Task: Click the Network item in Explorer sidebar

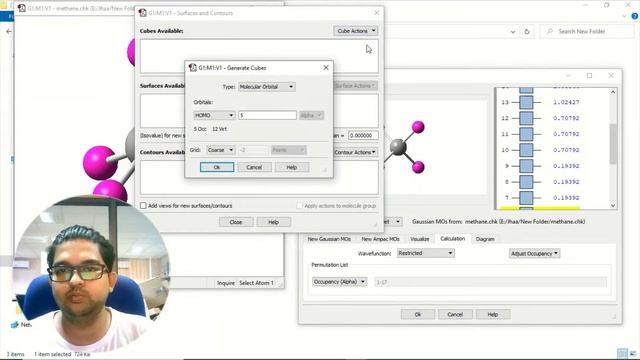Action: point(21,325)
